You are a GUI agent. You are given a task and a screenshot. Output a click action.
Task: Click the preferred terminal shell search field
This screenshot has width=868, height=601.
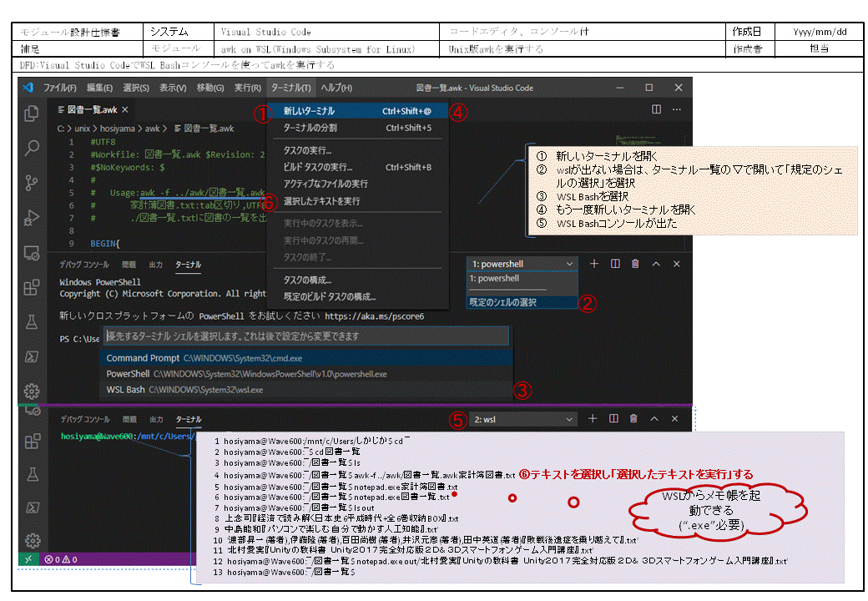306,336
